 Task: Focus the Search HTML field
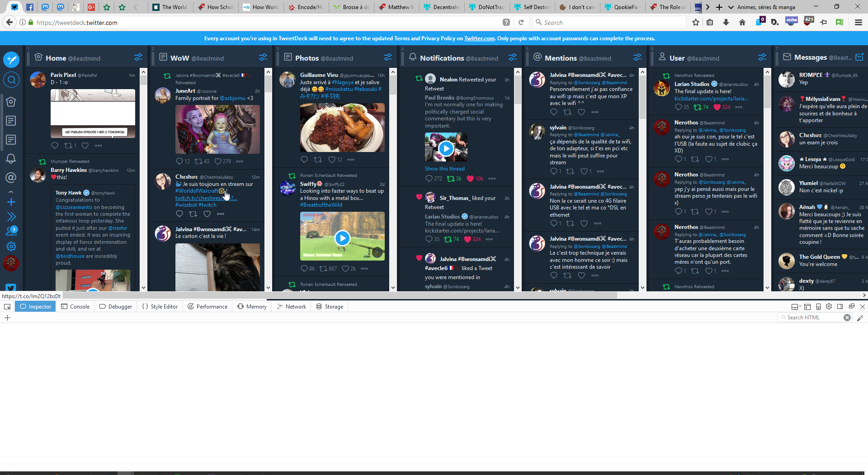pos(815,318)
